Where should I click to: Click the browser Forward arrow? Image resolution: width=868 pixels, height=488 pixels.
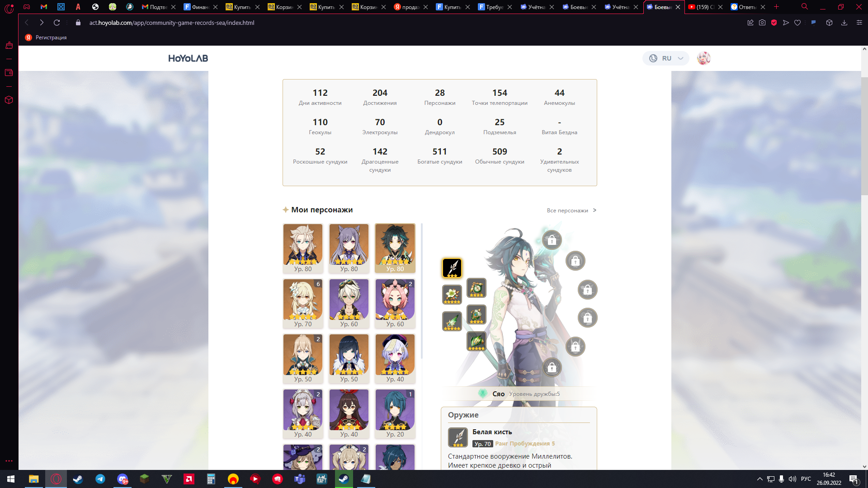click(x=42, y=23)
